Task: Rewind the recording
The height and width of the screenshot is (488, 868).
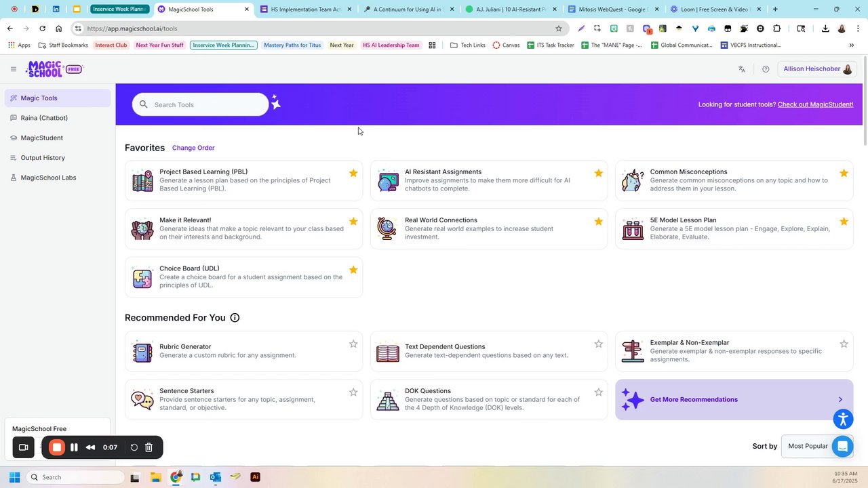Action: coord(90,447)
